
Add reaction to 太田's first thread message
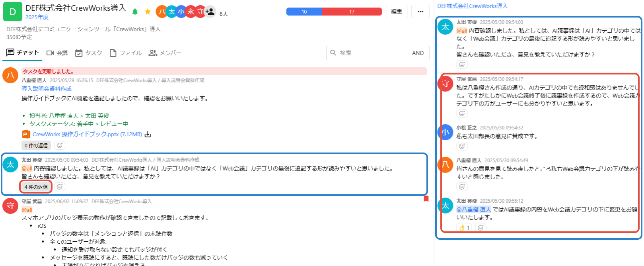[x=462, y=65]
